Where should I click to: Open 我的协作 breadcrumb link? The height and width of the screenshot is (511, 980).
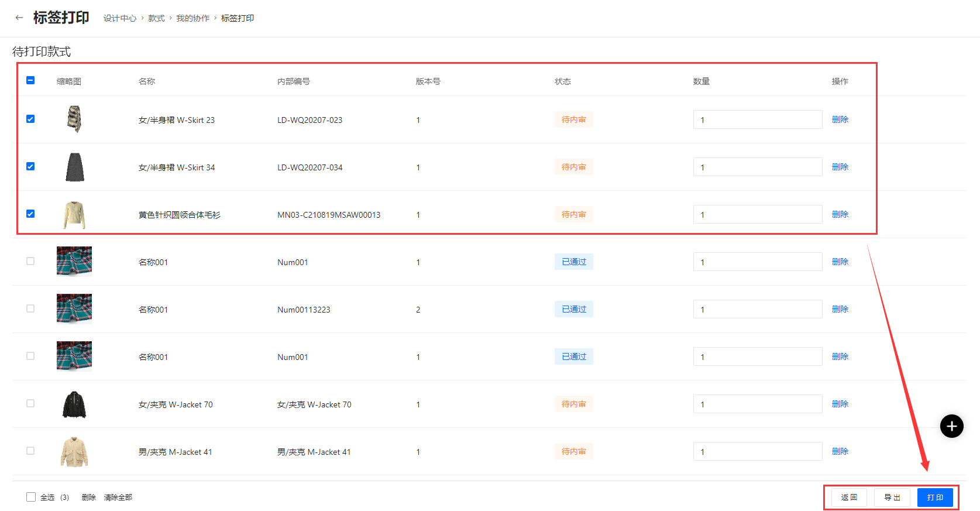[x=192, y=18]
